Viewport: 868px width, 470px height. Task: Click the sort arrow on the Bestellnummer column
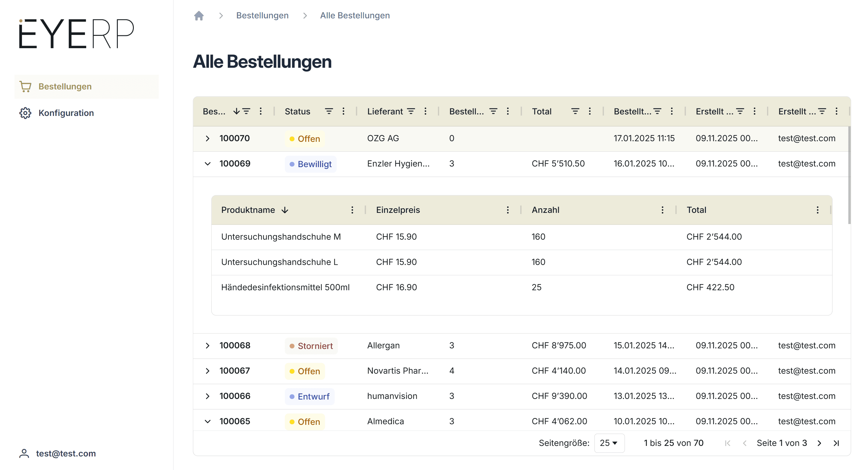coord(236,111)
